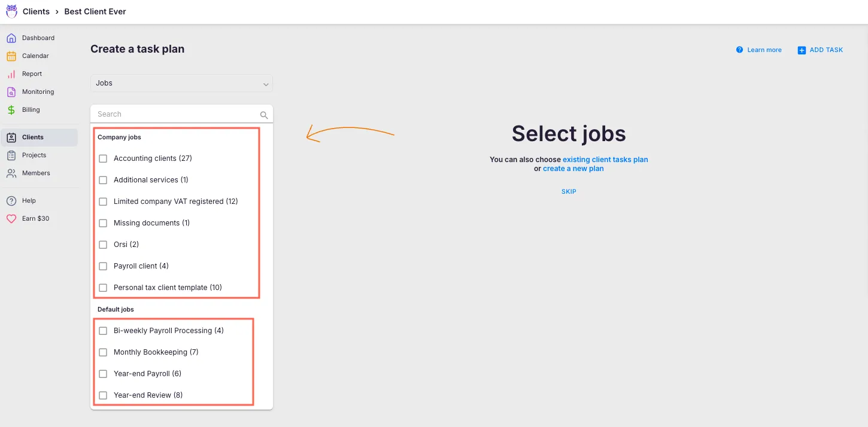
Task: Click the ADD TASK button
Action: 820,50
